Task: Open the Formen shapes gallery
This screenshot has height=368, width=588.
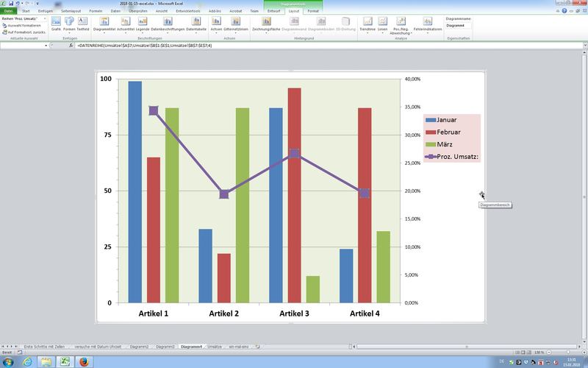Action: point(69,24)
